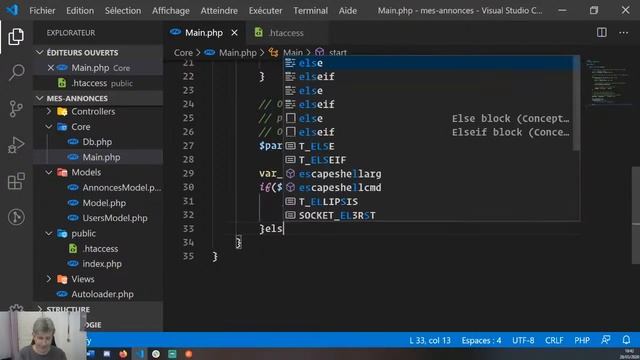
Task: Click the start method breadcrumb
Action: click(338, 53)
